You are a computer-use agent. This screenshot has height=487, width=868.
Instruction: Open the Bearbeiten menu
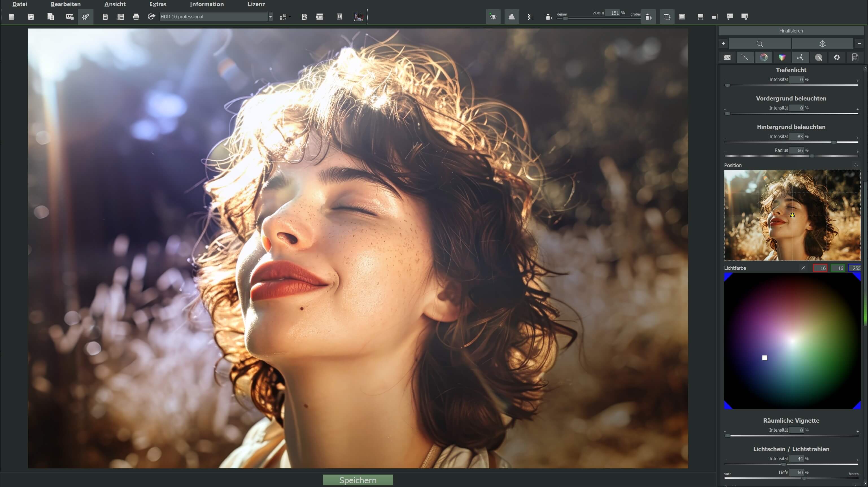pyautogui.click(x=66, y=4)
